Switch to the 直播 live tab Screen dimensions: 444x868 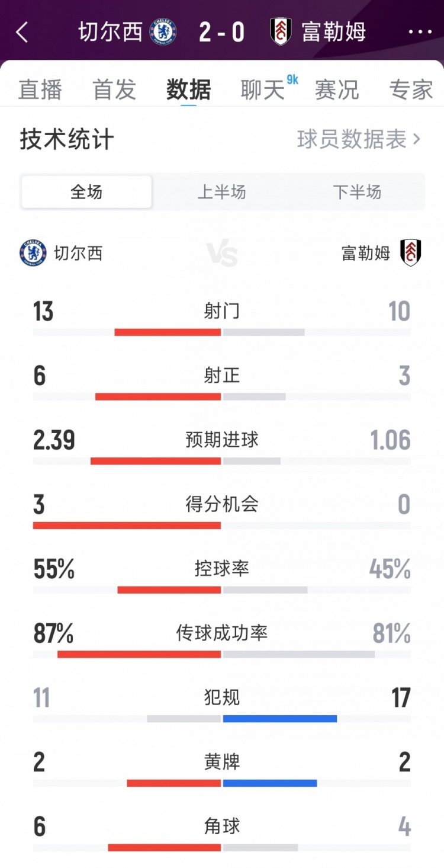[x=40, y=90]
